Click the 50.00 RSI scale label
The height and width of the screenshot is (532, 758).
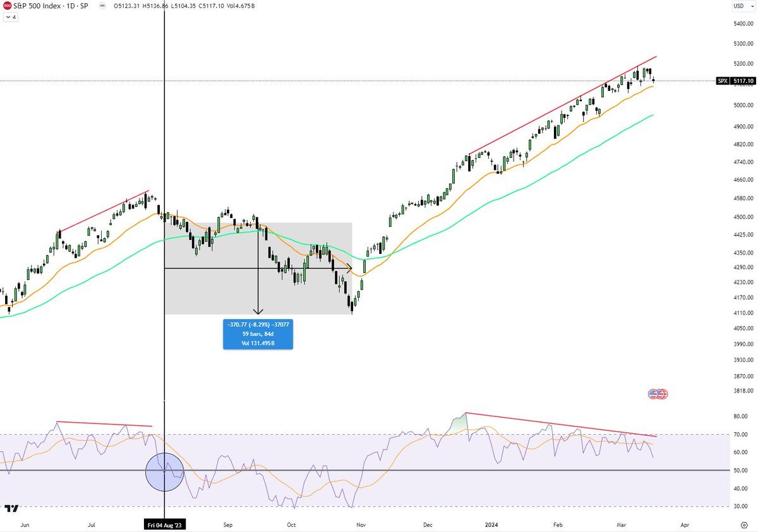click(x=739, y=471)
